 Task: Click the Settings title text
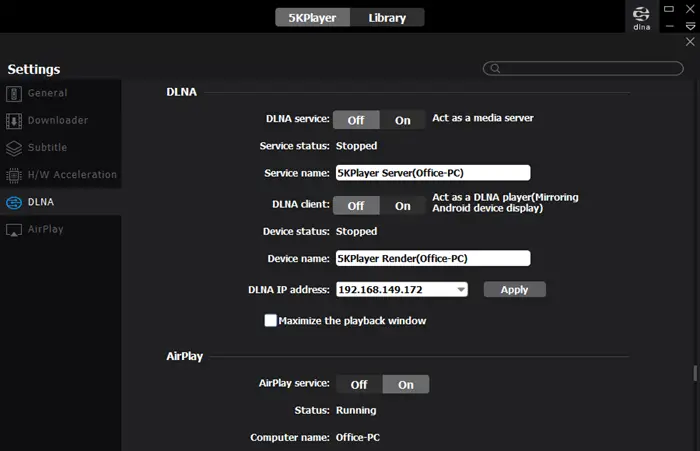(x=34, y=69)
